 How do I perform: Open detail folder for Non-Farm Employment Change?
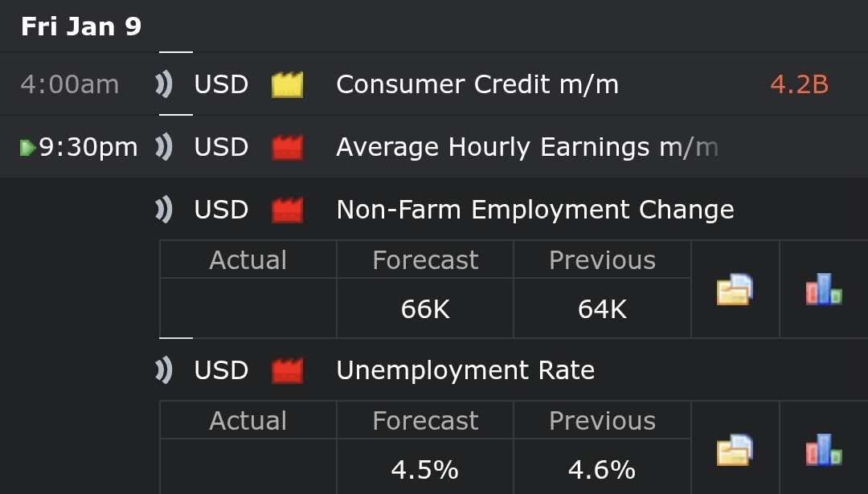point(735,290)
